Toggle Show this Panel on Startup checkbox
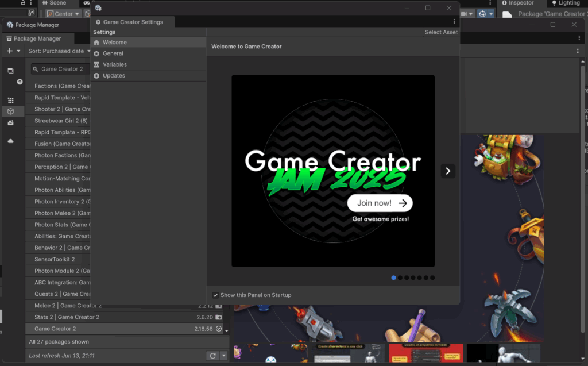Screen dimensions: 588x366 coord(215,295)
